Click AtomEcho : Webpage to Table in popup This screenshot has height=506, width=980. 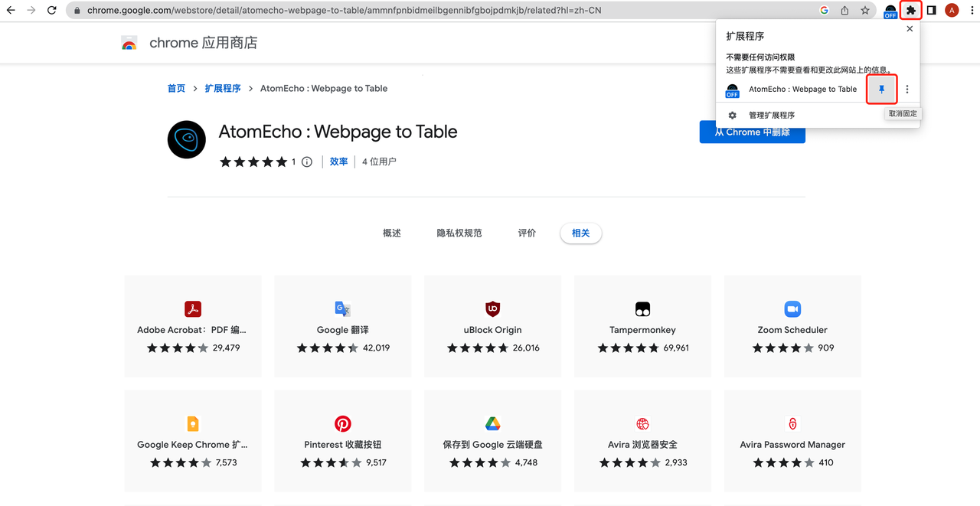pos(802,90)
